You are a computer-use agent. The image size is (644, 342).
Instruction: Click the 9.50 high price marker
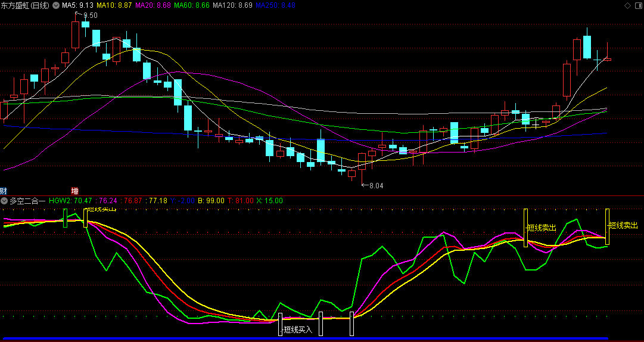90,15
